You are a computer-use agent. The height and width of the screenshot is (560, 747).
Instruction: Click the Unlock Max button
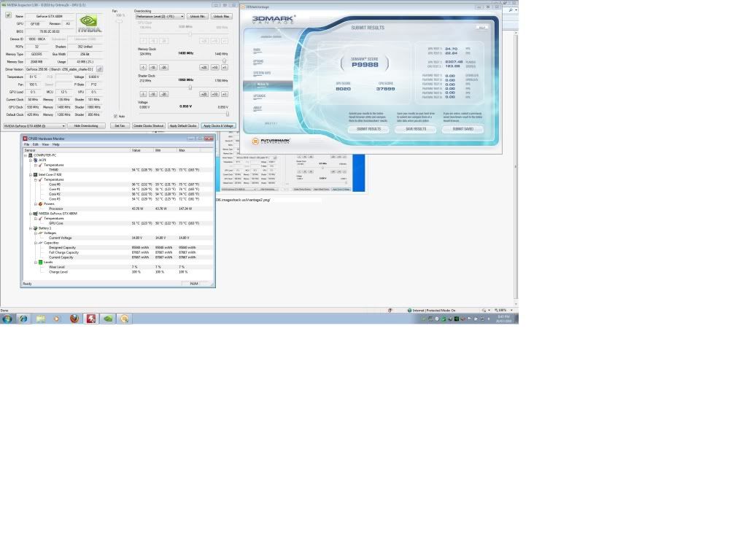(x=221, y=16)
